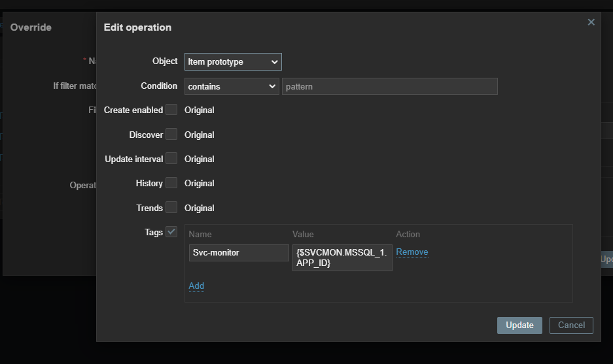Select the Original text next to Update interval
This screenshot has width=613, height=364.
(200, 159)
